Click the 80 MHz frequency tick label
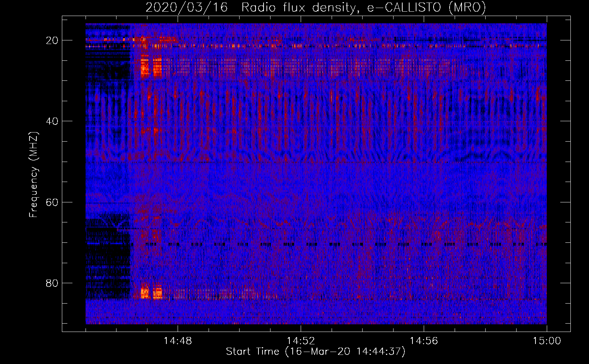The image size is (589, 364). pyautogui.click(x=52, y=283)
